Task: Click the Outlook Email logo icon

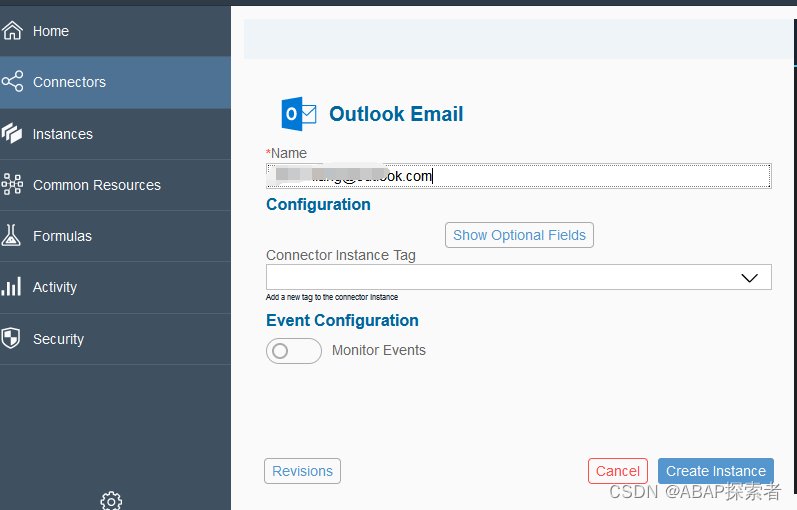Action: pyautogui.click(x=299, y=114)
